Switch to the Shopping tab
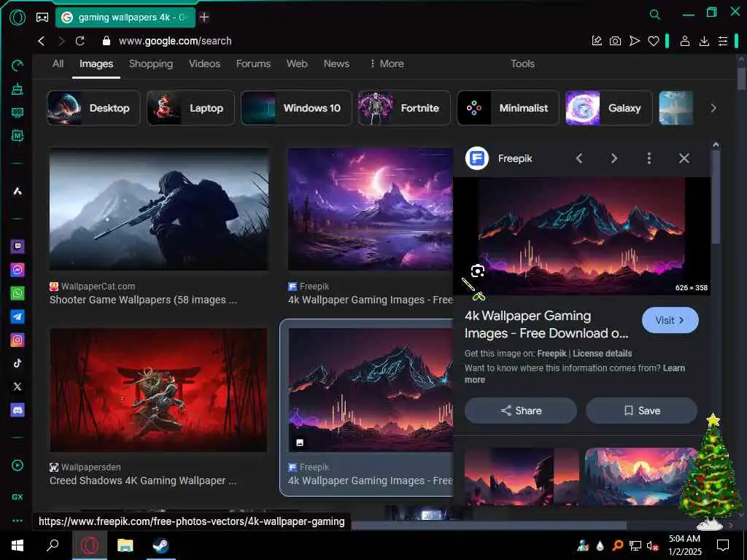747x560 pixels. (x=151, y=64)
